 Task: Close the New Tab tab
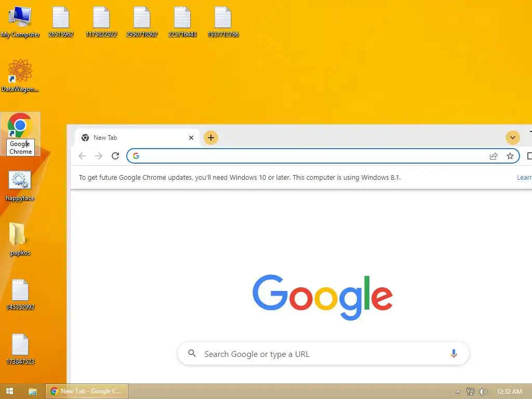point(191,138)
